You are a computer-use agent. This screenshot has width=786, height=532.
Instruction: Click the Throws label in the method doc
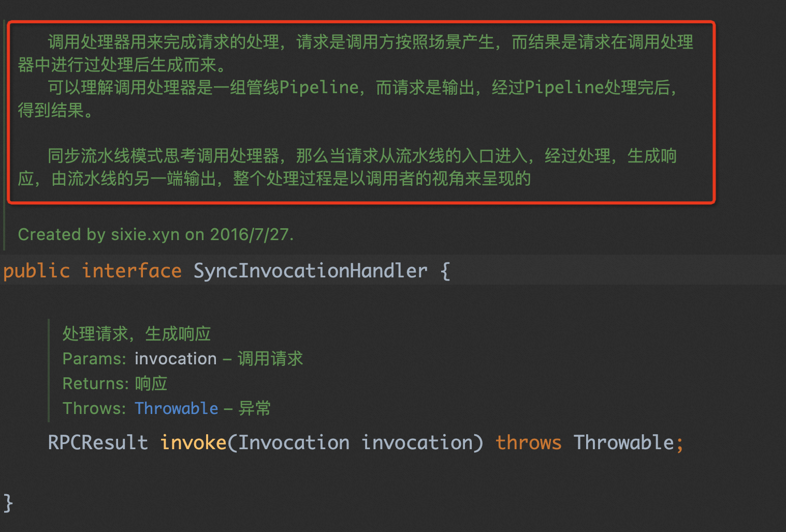(94, 408)
